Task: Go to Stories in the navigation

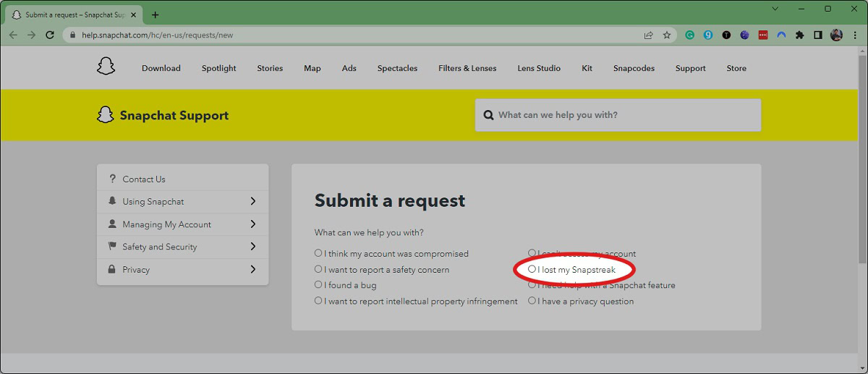Action: [x=270, y=68]
